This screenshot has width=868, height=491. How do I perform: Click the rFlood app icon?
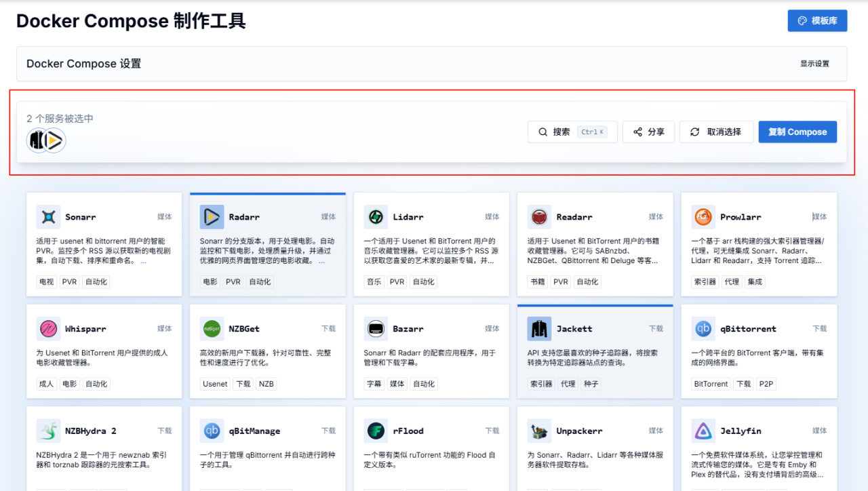(x=376, y=431)
